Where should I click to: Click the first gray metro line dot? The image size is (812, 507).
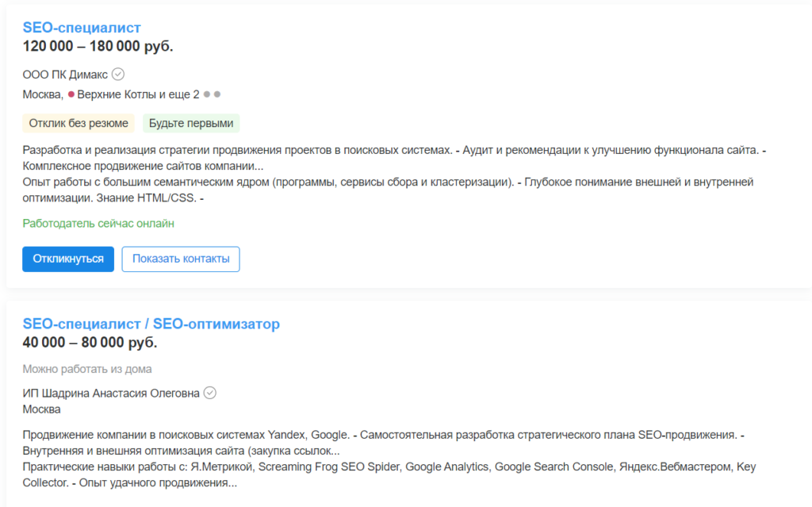[207, 94]
